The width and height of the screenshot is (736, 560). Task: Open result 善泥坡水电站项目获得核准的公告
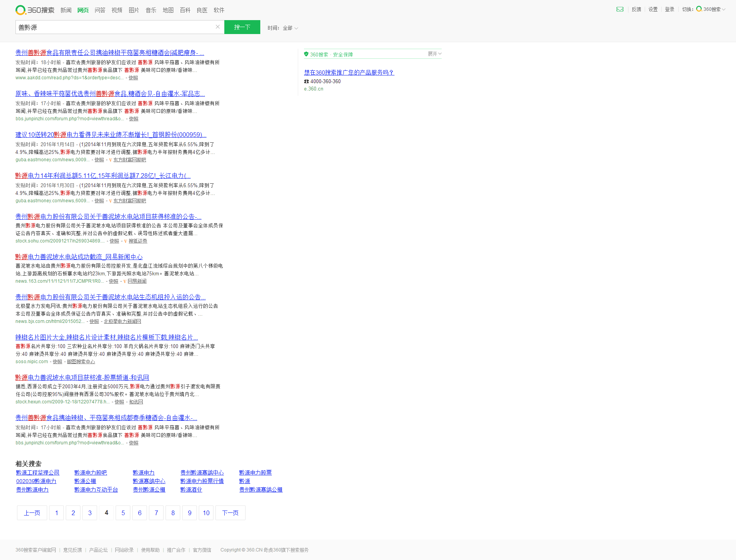[108, 217]
